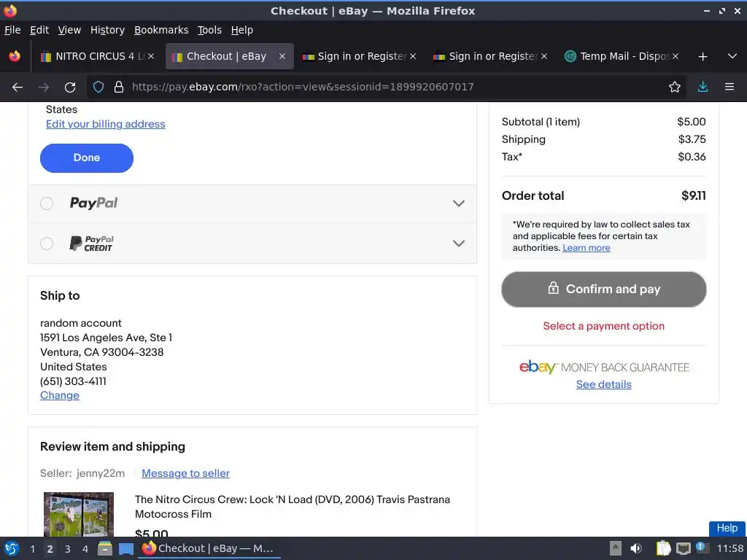Click Learn more about sales tax
The width and height of the screenshot is (747, 560).
(x=586, y=248)
